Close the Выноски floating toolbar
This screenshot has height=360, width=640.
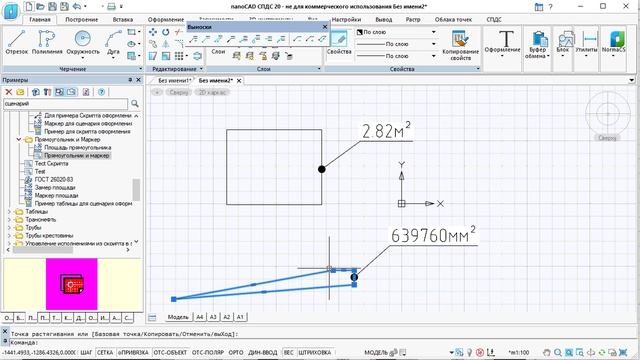pos(325,27)
